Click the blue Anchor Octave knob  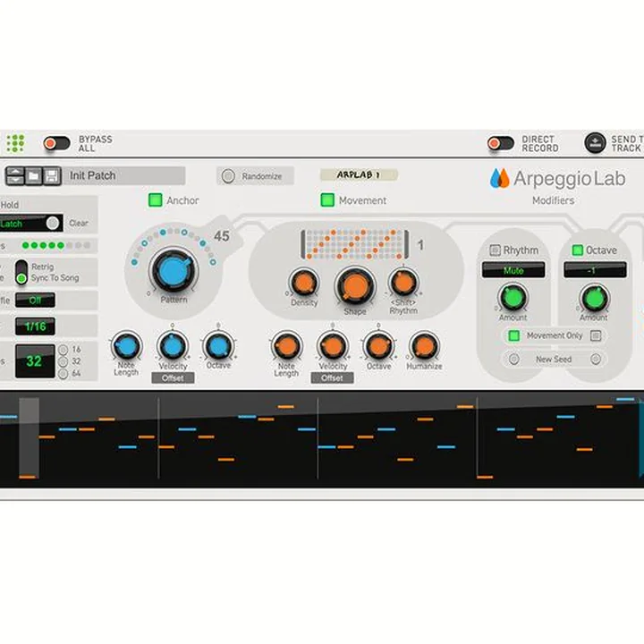coord(218,346)
